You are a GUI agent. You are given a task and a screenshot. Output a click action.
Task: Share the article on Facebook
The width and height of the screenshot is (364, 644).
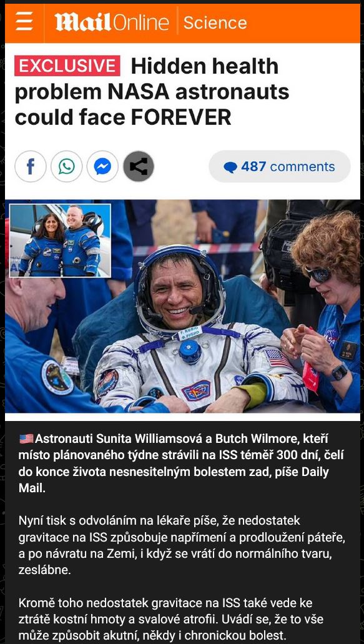[31, 166]
